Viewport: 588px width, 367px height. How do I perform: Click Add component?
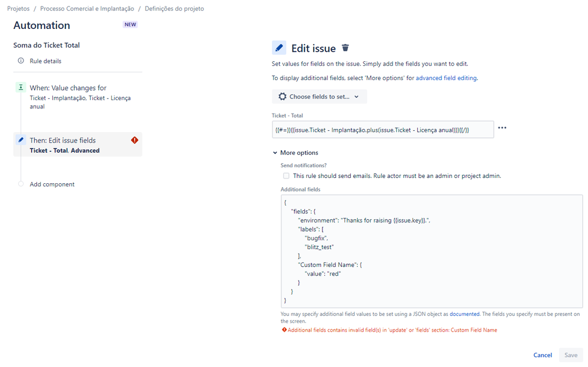pyautogui.click(x=52, y=184)
